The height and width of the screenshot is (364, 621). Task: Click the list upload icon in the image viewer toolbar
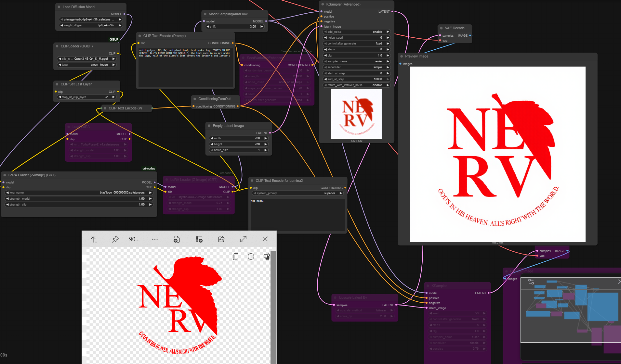point(199,239)
